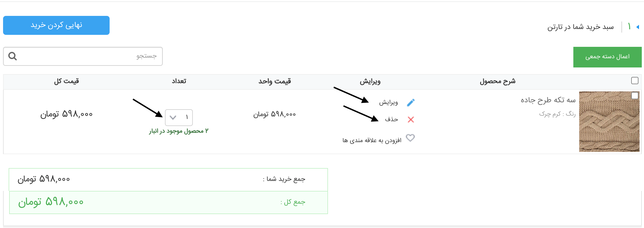
Task: Click افزودن به علاقه مندی ها link
Action: 372,140
